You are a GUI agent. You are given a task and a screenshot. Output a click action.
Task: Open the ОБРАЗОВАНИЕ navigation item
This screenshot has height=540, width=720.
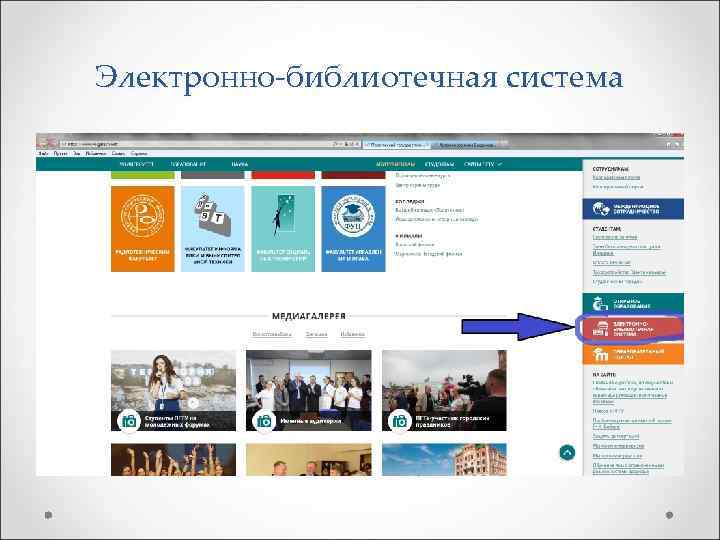(188, 164)
